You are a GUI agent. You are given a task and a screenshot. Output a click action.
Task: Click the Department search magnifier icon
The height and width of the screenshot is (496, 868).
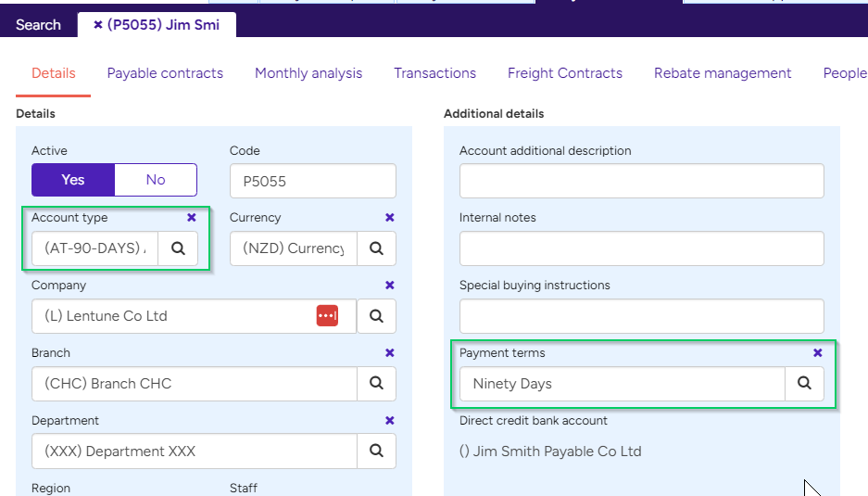pyautogui.click(x=376, y=451)
